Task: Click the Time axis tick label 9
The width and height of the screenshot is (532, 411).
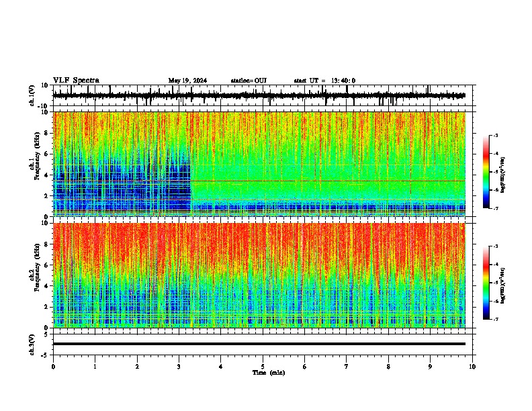Action: point(430,367)
